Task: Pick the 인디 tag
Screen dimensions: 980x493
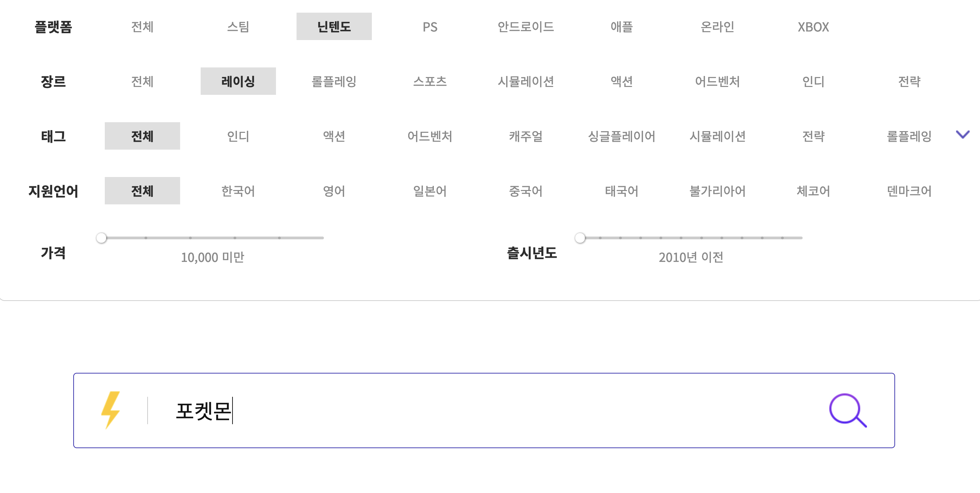Action: tap(238, 136)
